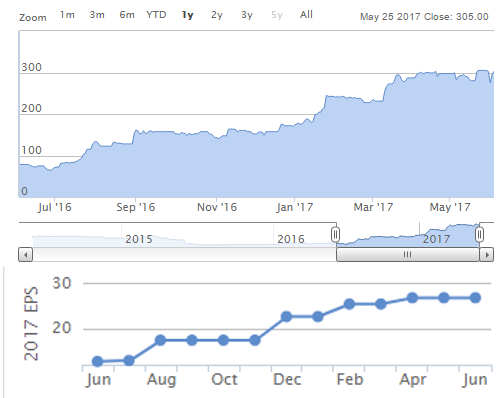Click the February EPS data point
The image size is (503, 398).
click(349, 304)
